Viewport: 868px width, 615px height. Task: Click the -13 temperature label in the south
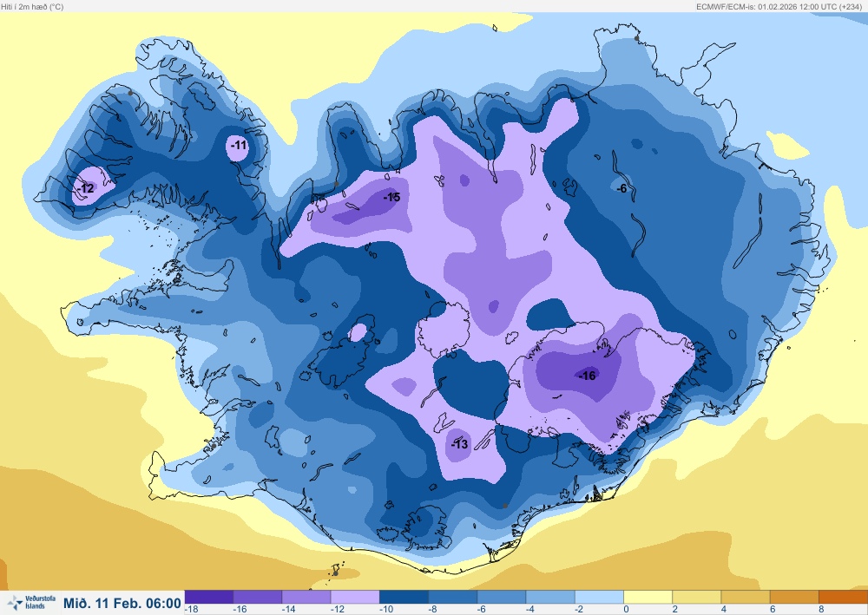459,444
